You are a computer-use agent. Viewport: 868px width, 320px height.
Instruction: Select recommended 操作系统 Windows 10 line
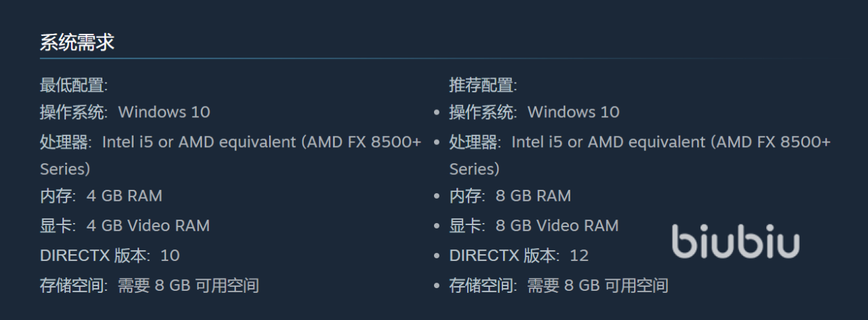[534, 112]
